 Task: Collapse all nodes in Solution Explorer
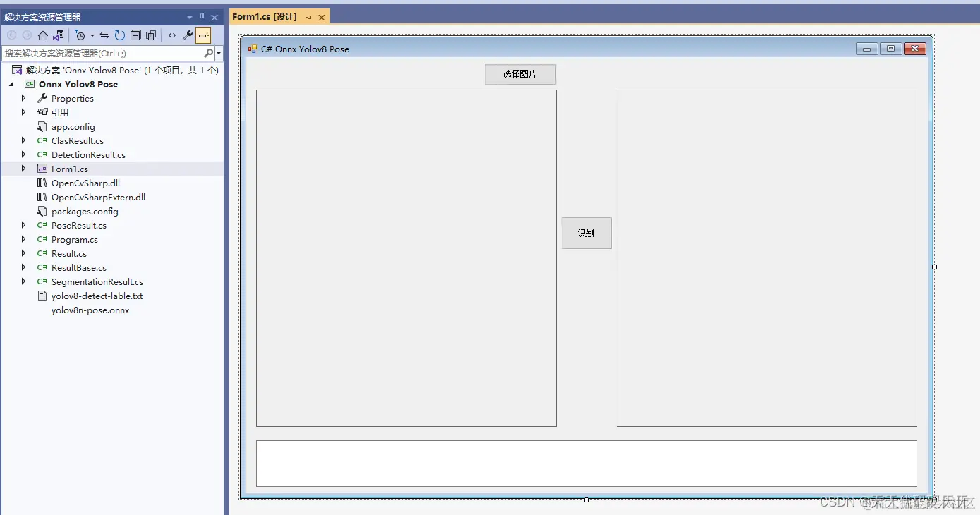tap(135, 35)
